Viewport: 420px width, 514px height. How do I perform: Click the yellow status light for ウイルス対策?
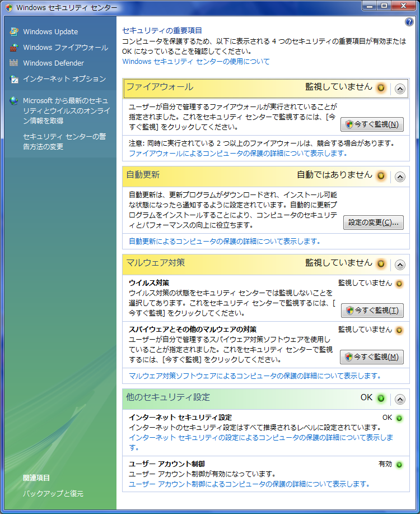(x=399, y=284)
